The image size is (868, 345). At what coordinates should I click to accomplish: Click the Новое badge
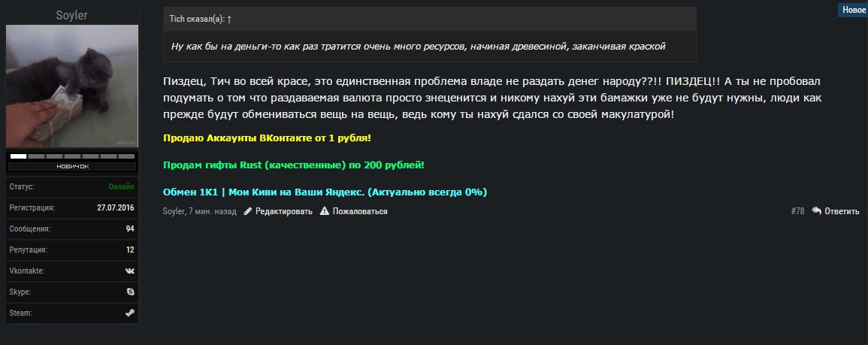853,10
